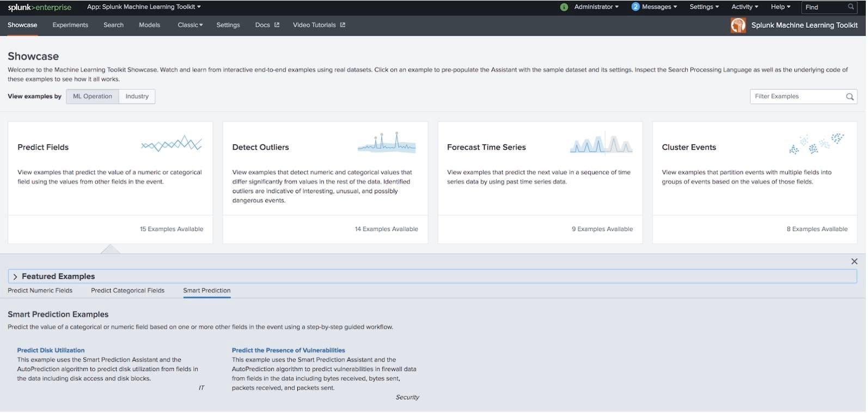Click the Forecast Time Series chart icon
The width and height of the screenshot is (868, 413).
click(601, 144)
